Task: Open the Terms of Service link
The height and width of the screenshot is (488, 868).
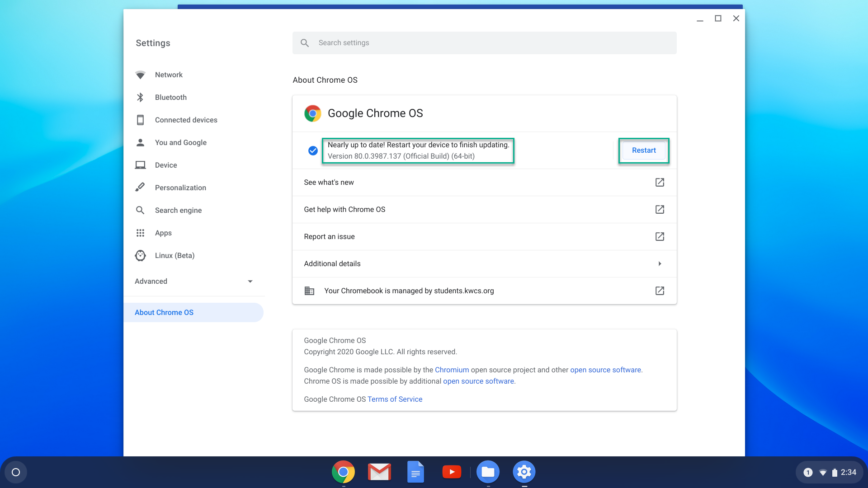Action: (x=395, y=399)
